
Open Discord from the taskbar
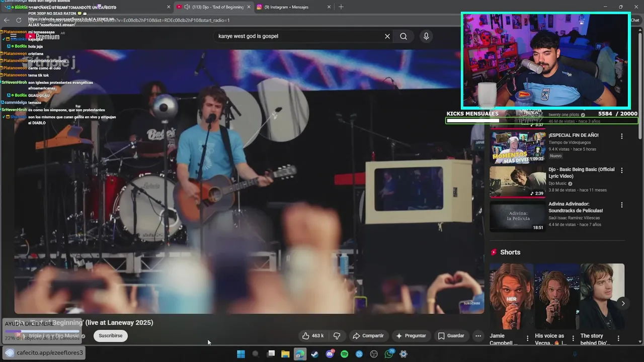tap(330, 354)
